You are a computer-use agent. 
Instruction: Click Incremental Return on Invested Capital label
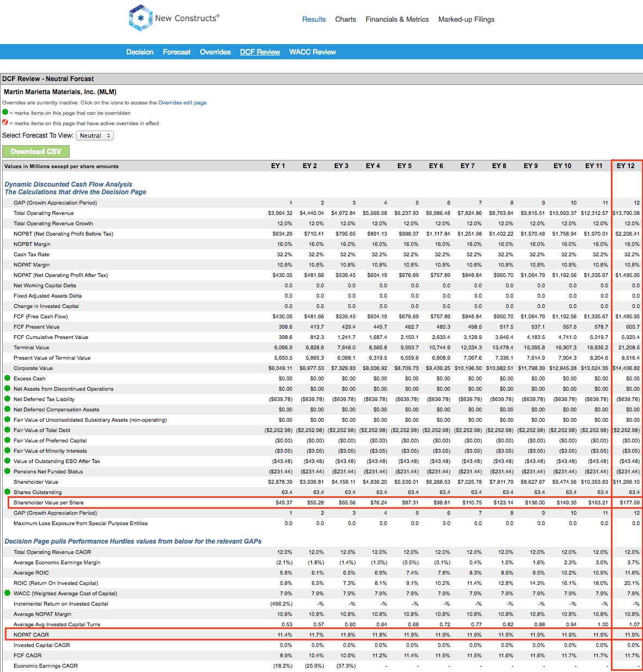[61, 604]
